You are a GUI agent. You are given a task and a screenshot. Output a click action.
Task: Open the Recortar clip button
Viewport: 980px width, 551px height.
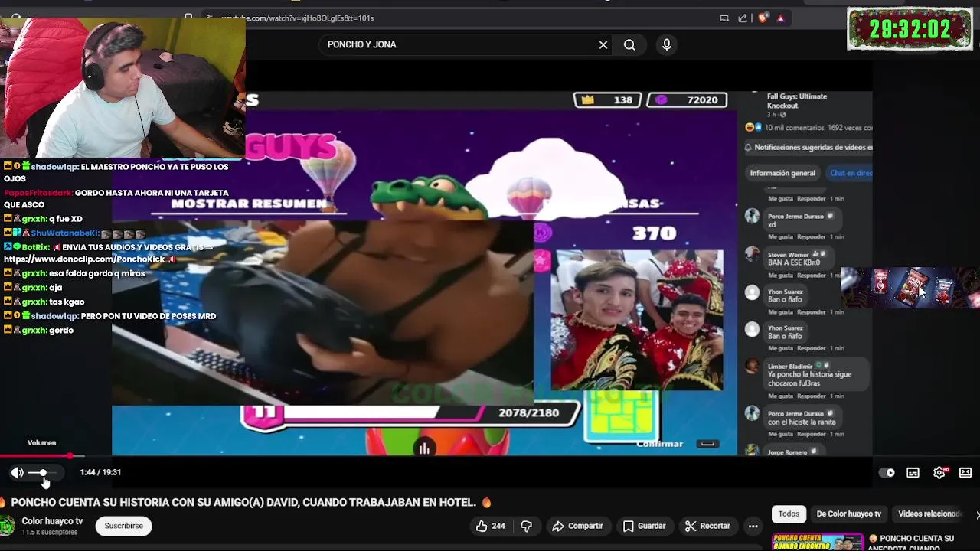pyautogui.click(x=707, y=526)
